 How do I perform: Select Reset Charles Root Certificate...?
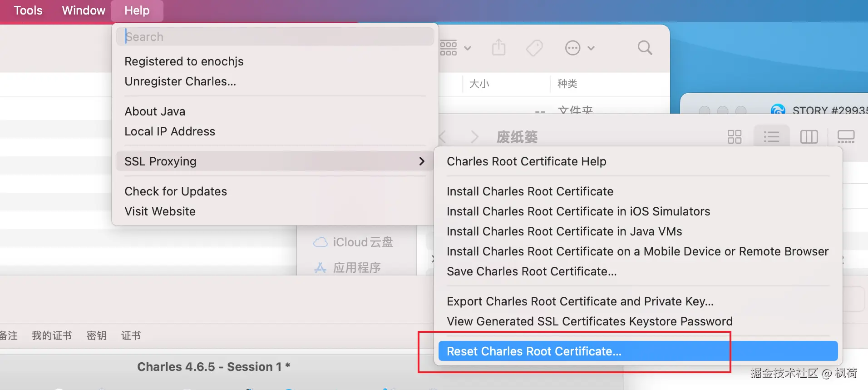point(638,351)
